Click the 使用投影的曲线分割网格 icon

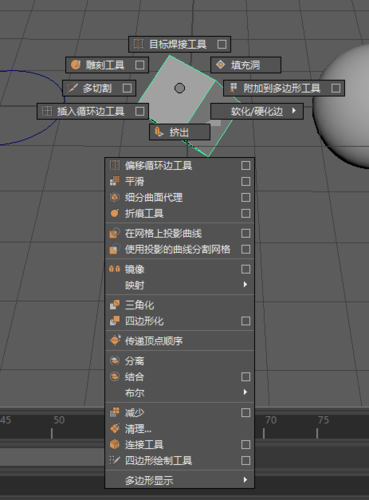click(115, 249)
